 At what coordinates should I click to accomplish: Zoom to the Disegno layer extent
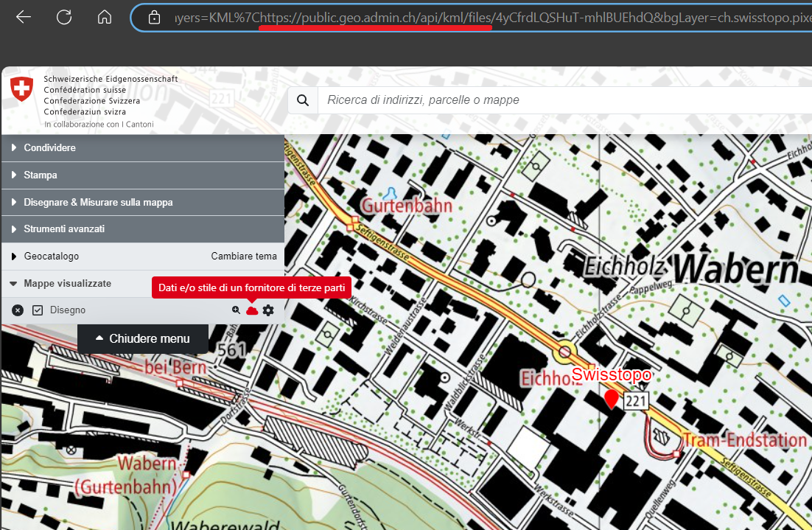click(x=236, y=310)
